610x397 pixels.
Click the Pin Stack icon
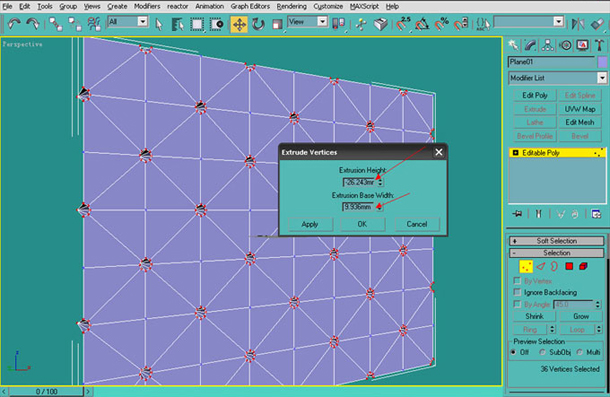(x=517, y=214)
